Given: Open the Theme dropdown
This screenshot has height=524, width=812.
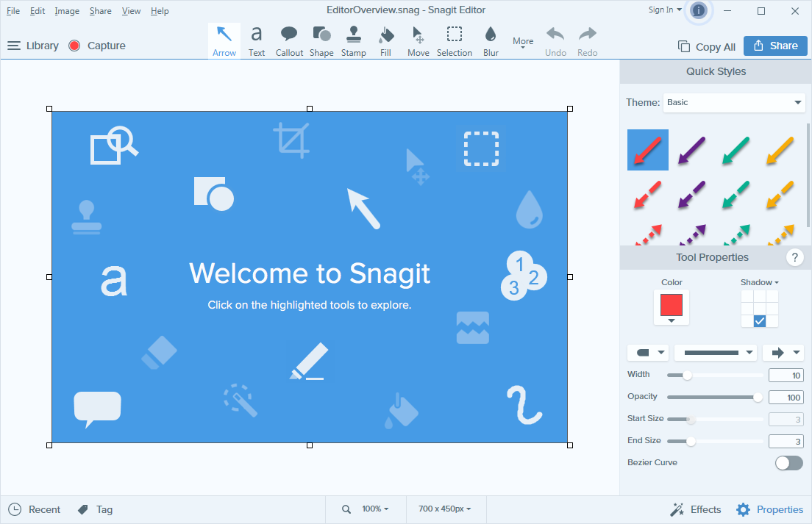Looking at the screenshot, I should tap(734, 103).
